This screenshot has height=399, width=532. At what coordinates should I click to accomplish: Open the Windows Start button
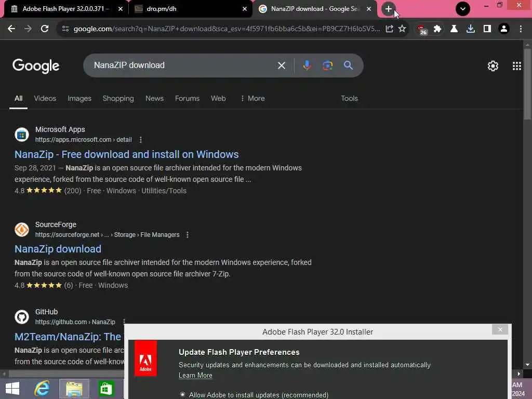[x=12, y=389]
